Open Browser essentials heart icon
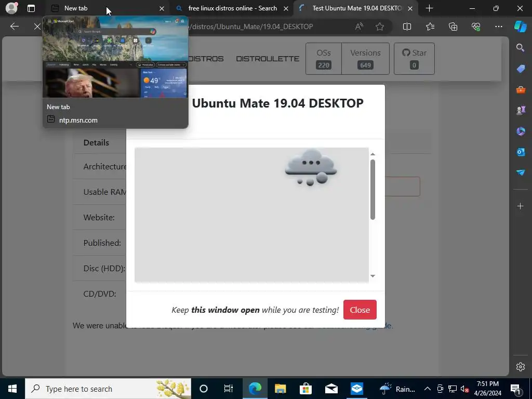Viewport: 532px width, 399px height. [476, 26]
